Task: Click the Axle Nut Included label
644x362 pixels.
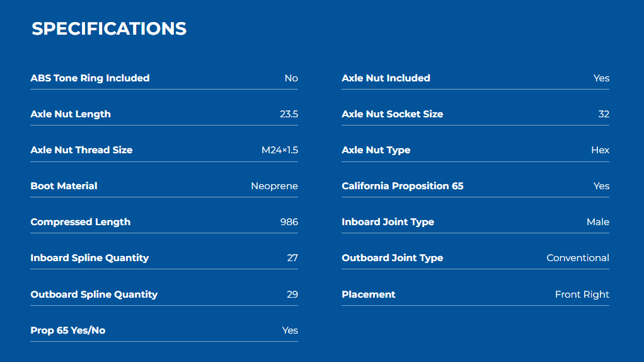Action: click(x=386, y=78)
